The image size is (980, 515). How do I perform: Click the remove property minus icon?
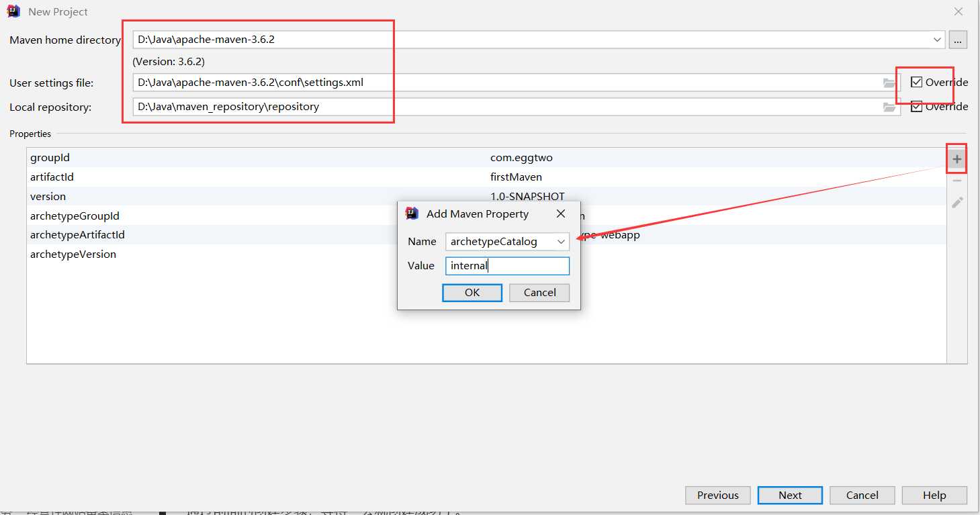957,181
